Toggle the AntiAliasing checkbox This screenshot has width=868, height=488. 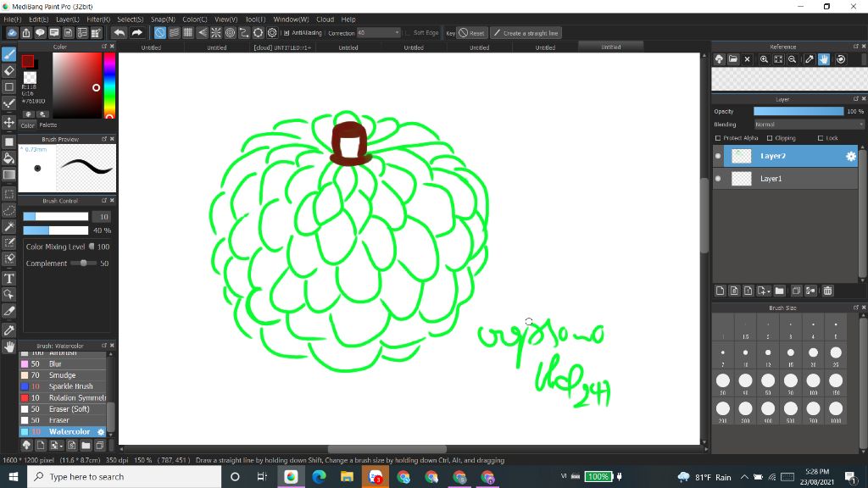[x=287, y=33]
